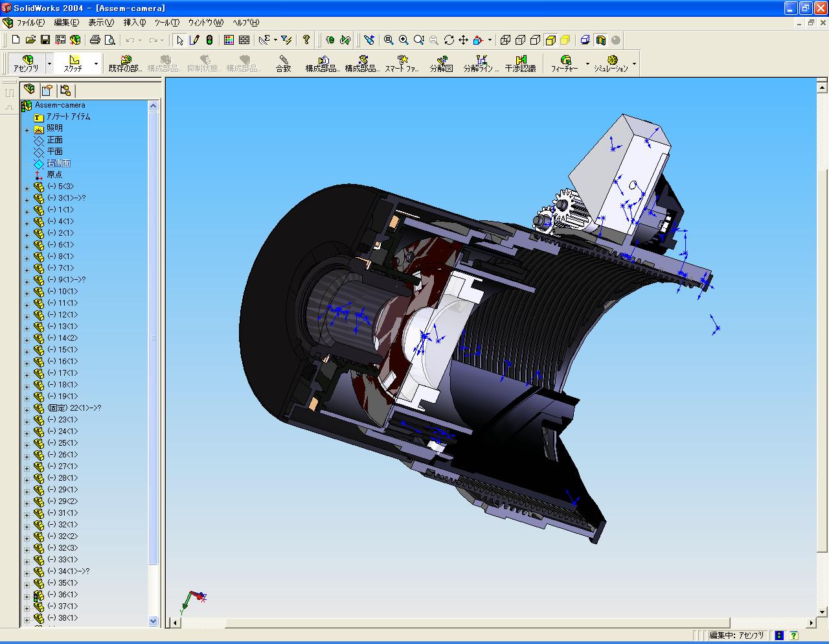Click the green eDrawings publish icon
The image size is (829, 644).
(330, 40)
